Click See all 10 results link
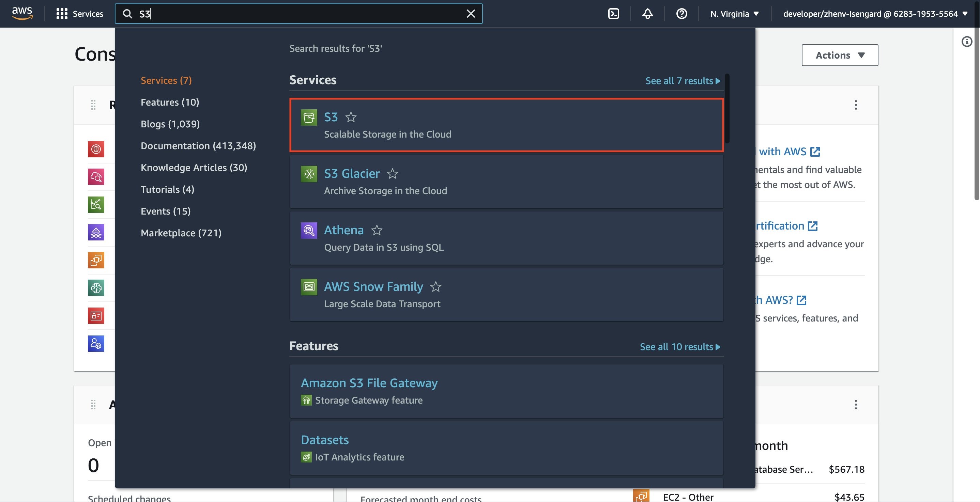 coord(680,346)
